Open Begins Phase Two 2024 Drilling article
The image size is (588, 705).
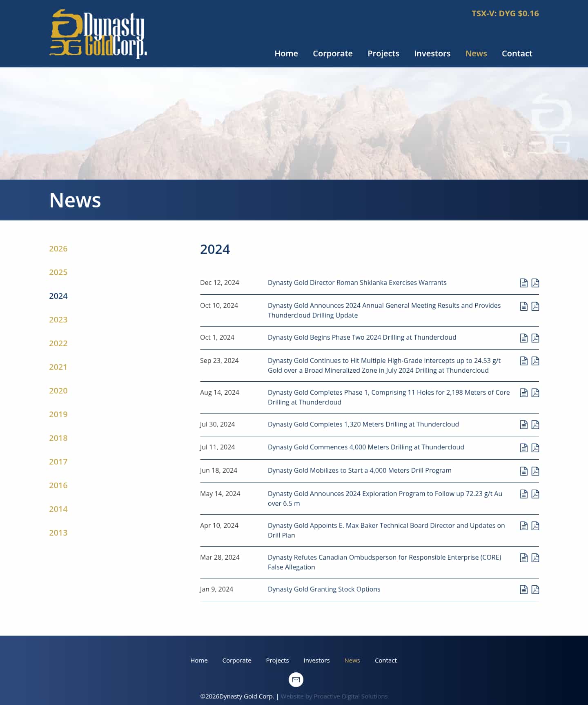(362, 337)
